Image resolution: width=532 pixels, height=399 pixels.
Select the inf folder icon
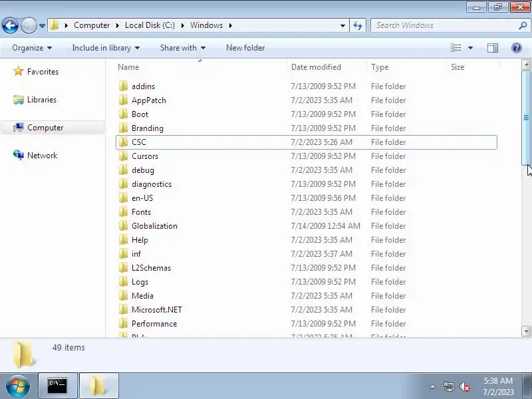point(124,254)
